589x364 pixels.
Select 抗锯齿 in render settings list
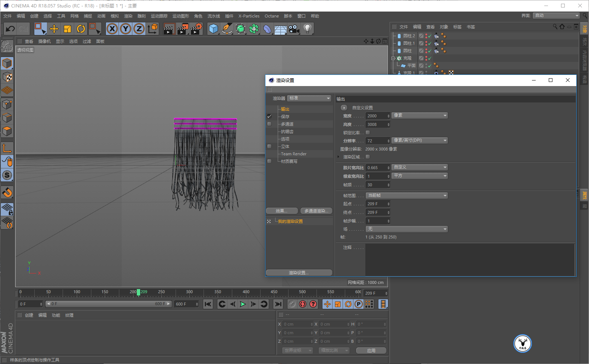pyautogui.click(x=287, y=132)
